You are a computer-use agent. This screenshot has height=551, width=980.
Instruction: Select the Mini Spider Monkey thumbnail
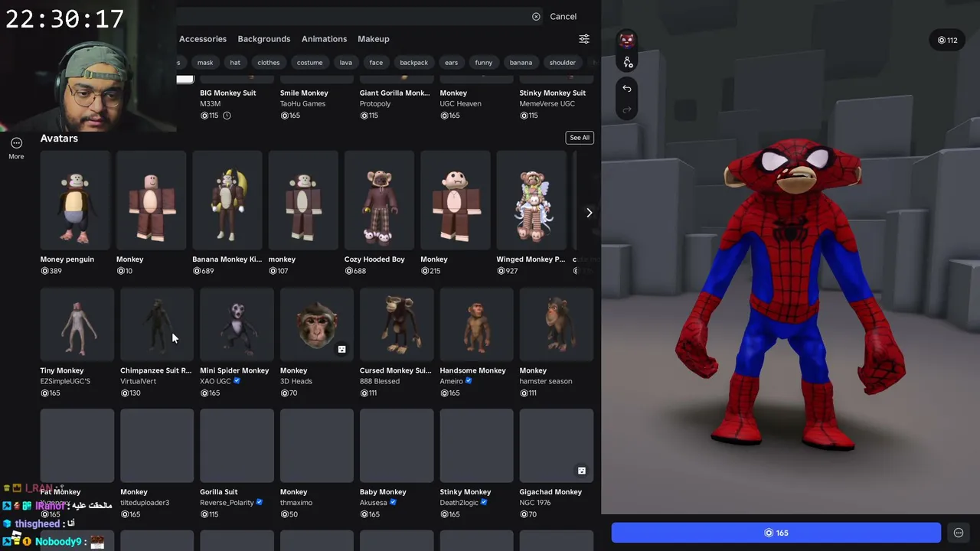point(237,324)
